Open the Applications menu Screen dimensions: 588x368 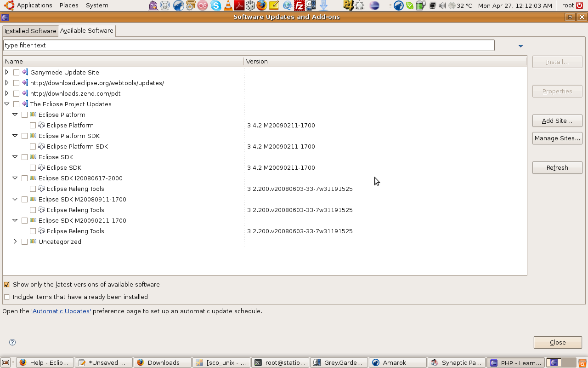click(x=34, y=6)
